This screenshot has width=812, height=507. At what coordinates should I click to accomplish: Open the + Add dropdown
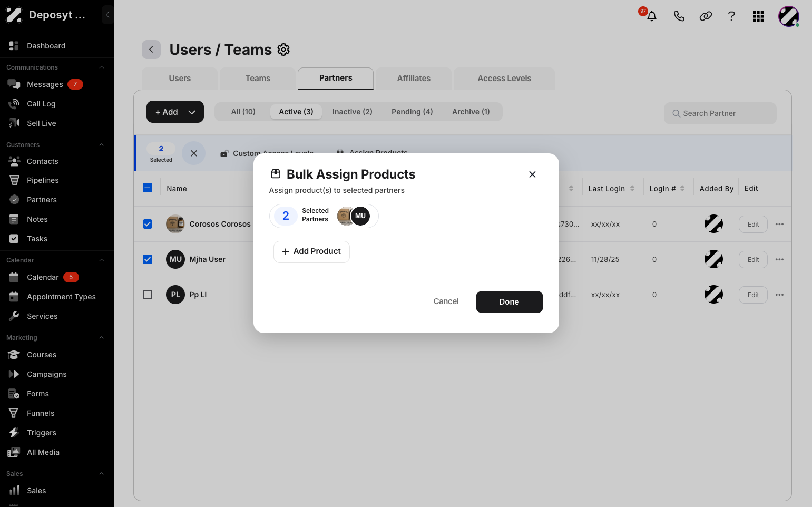tap(175, 112)
